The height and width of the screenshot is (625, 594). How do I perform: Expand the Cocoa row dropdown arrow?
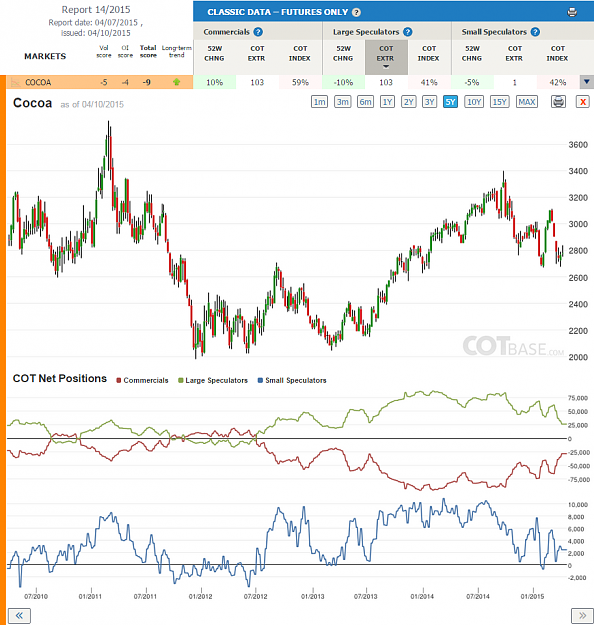(586, 82)
